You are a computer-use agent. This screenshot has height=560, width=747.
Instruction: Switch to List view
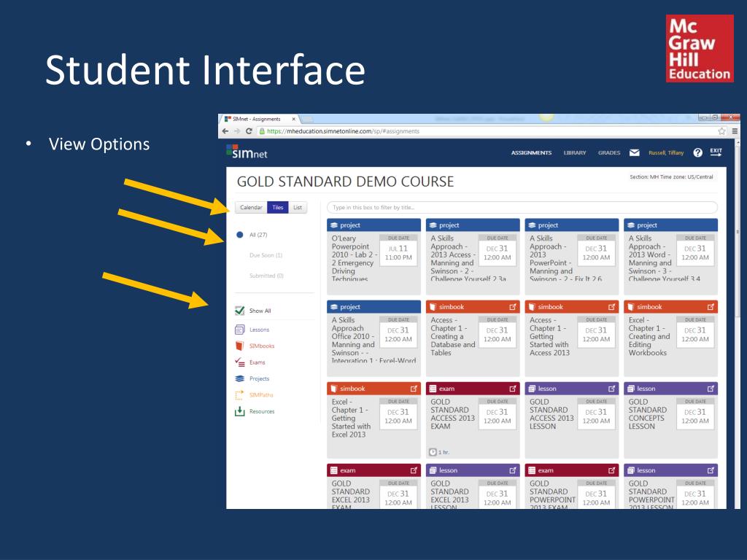point(298,208)
